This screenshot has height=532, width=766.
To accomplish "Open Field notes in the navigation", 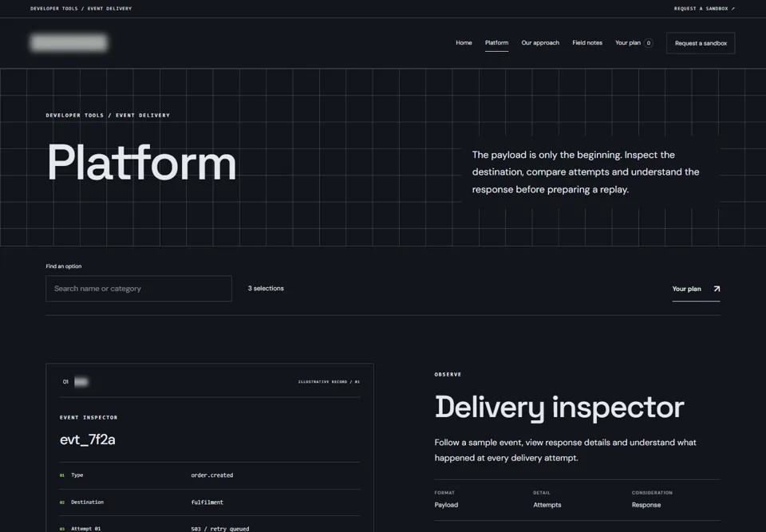I will click(587, 43).
